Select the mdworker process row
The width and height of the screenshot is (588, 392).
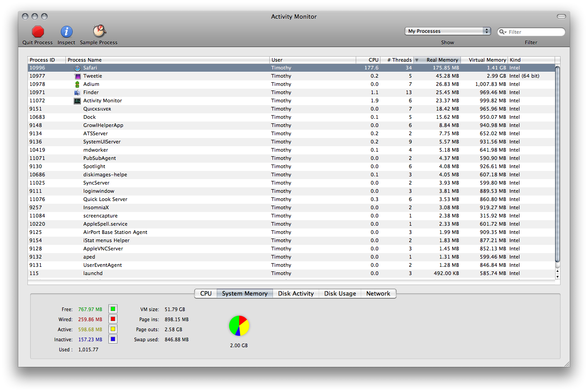(x=291, y=150)
